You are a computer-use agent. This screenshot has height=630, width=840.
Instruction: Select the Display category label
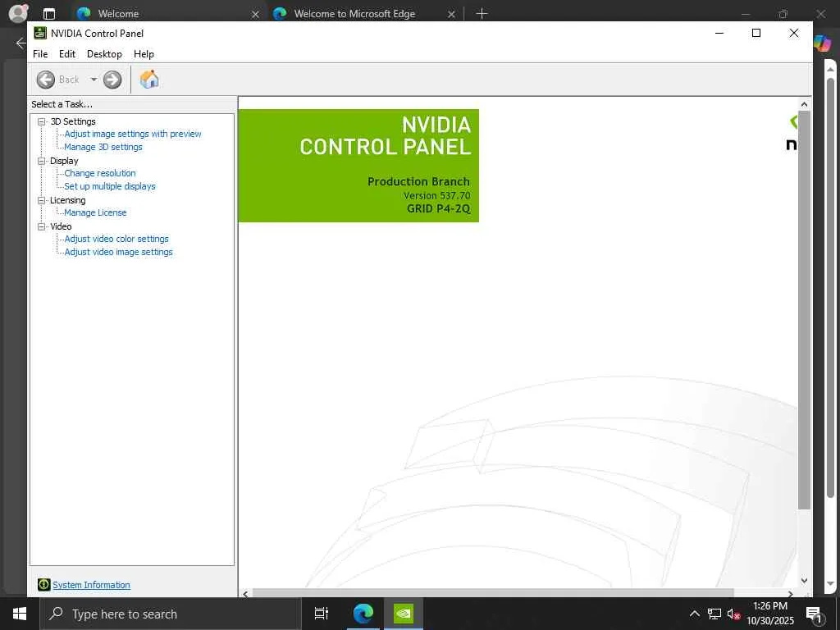tap(64, 161)
